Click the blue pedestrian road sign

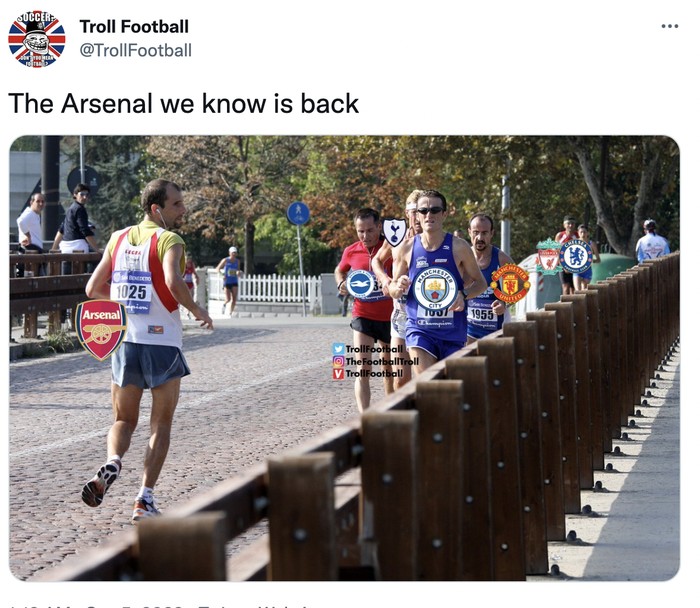click(x=298, y=214)
